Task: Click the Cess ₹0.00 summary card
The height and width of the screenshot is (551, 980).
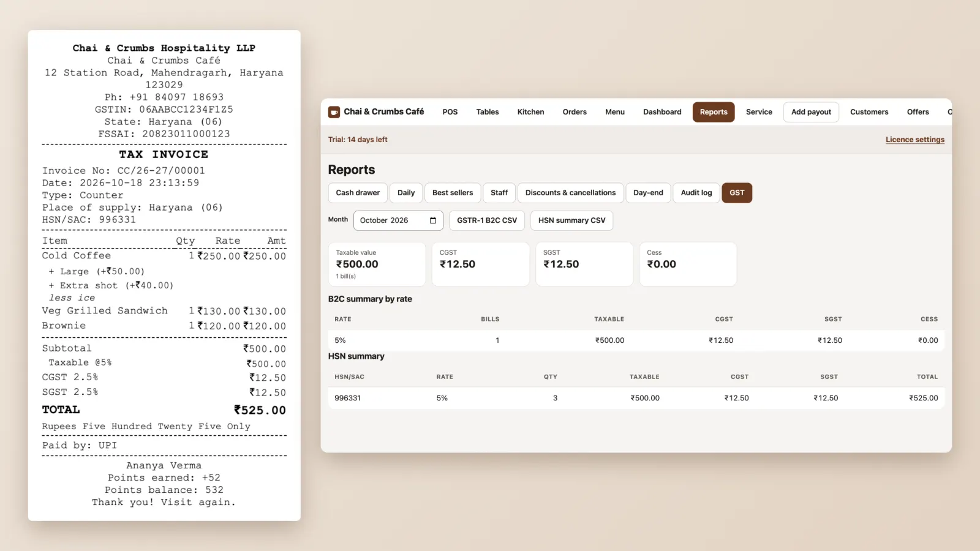Action: pos(688,264)
